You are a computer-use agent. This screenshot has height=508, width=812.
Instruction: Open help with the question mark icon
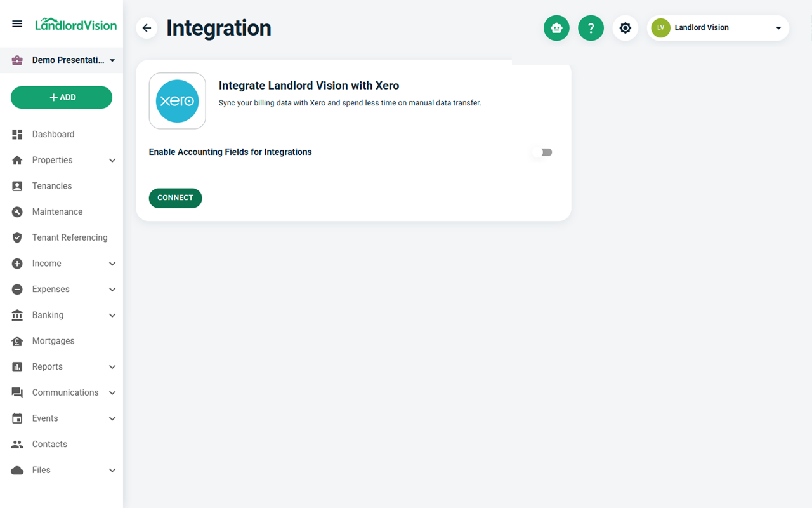point(591,28)
